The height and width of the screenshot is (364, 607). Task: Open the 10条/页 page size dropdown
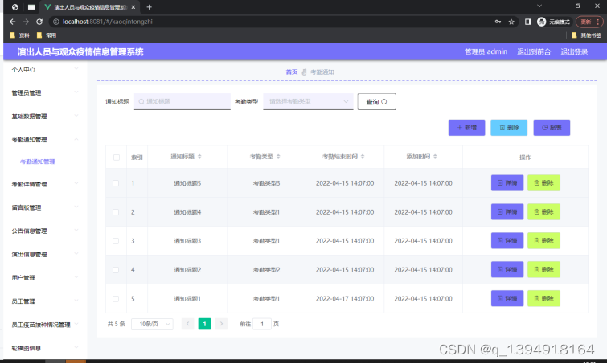(152, 324)
